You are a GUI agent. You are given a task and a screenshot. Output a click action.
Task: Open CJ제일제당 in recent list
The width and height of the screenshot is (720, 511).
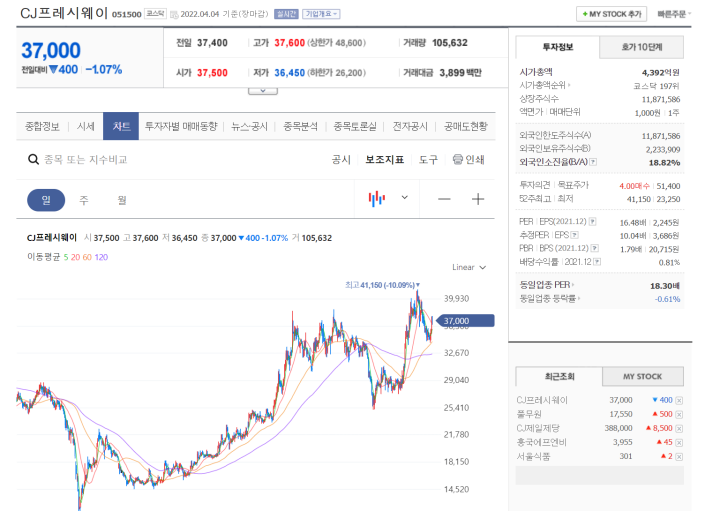(x=538, y=428)
